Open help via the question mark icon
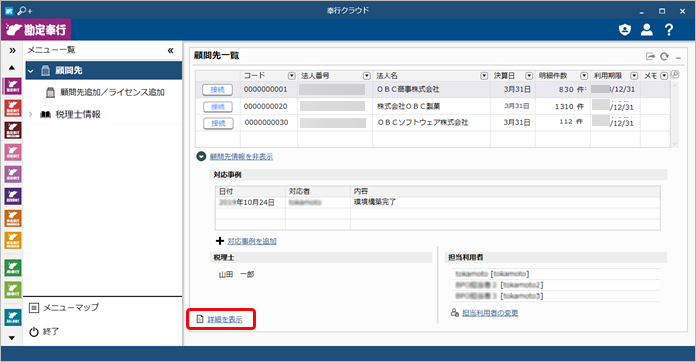696x362 pixels. click(x=669, y=30)
